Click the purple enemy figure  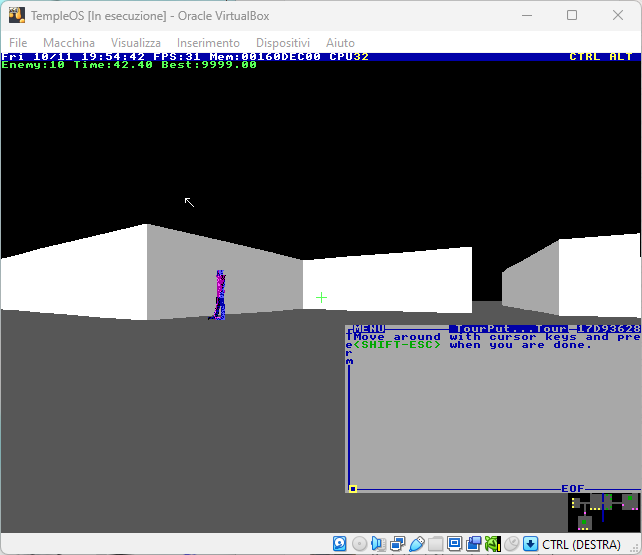pos(220,294)
